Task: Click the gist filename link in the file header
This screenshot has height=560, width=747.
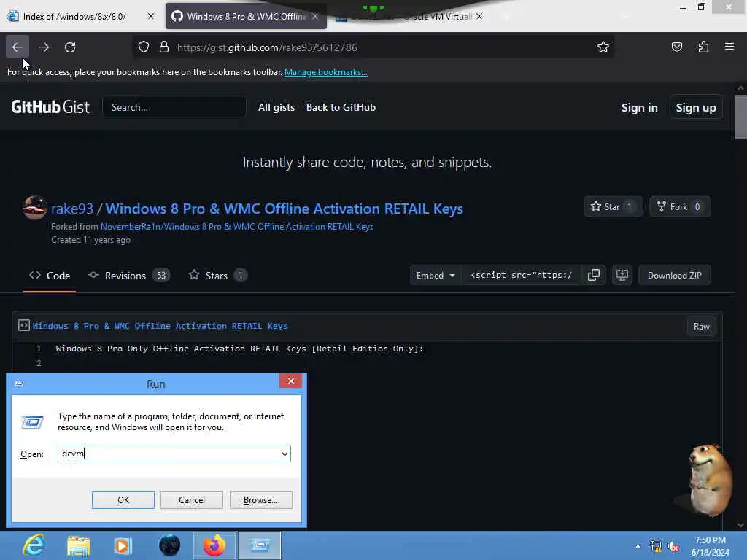Action: pos(160,326)
